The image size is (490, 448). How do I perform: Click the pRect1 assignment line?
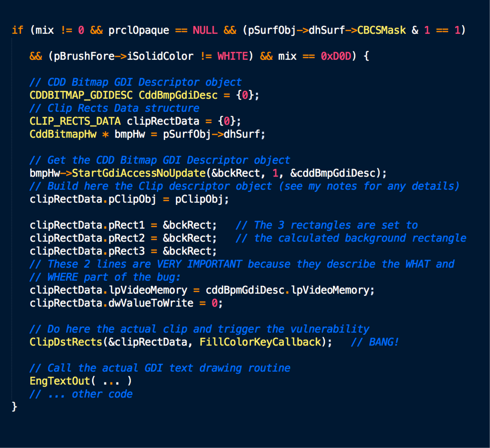123,225
